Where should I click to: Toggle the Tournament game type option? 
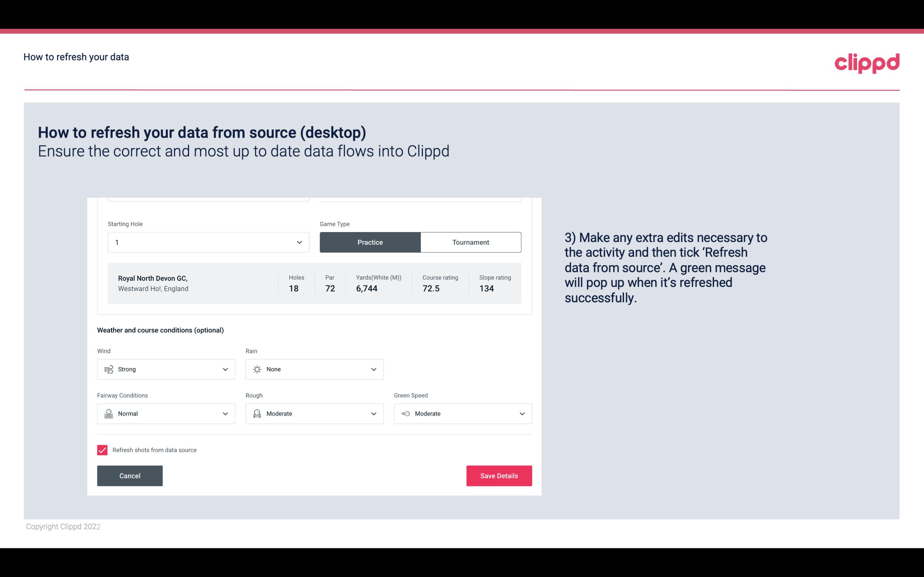[x=470, y=242]
